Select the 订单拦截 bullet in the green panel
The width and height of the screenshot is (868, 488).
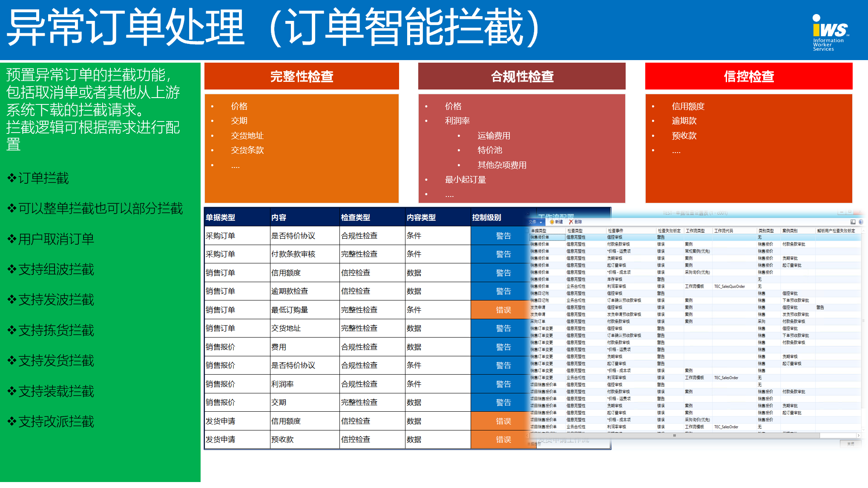coord(38,178)
